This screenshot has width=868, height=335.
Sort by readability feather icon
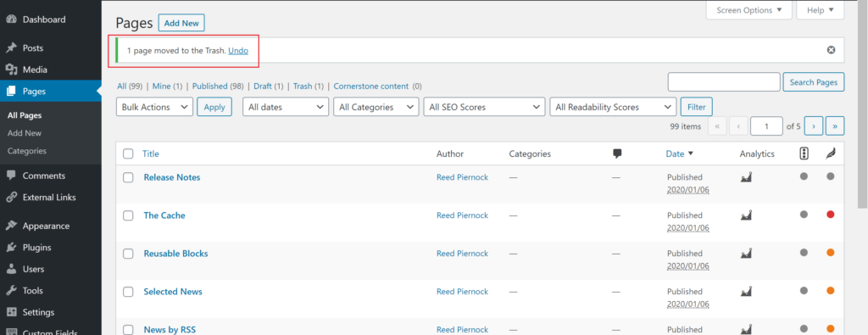(831, 154)
